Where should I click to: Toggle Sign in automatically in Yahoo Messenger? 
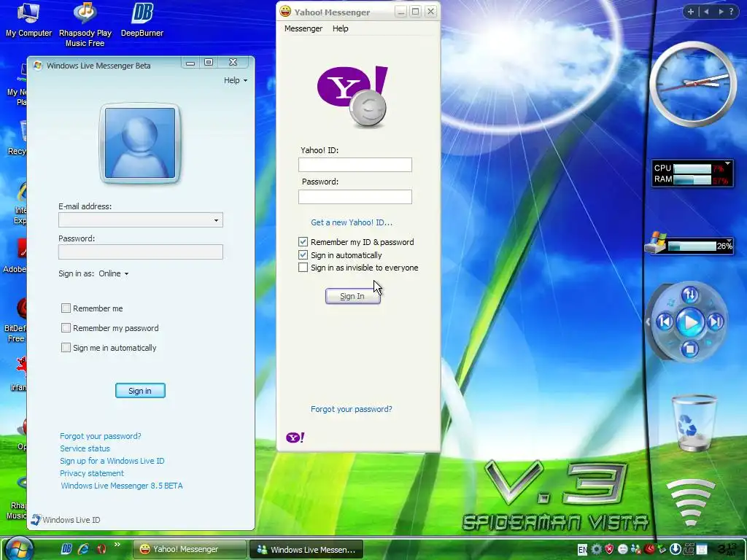point(303,254)
